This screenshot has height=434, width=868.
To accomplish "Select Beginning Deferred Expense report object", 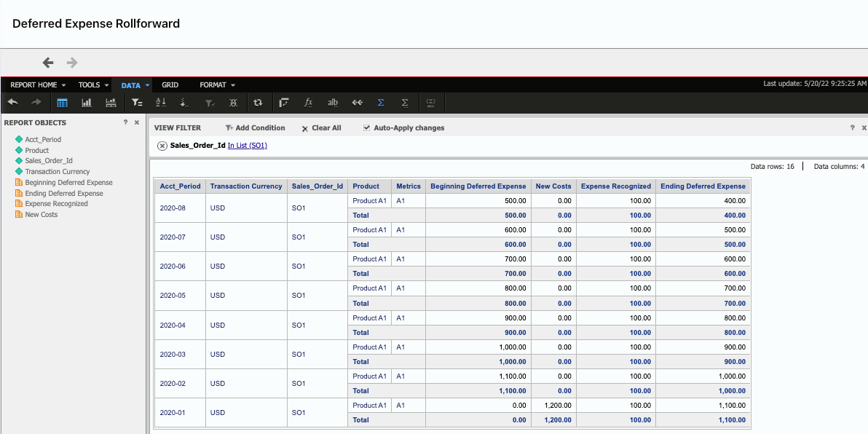I will coord(68,182).
